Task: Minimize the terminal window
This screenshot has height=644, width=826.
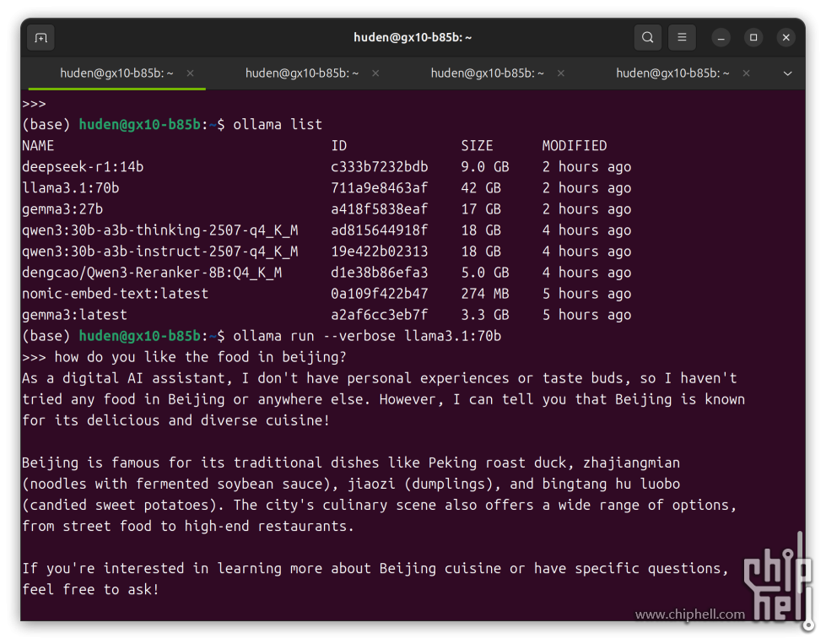Action: tap(721, 37)
